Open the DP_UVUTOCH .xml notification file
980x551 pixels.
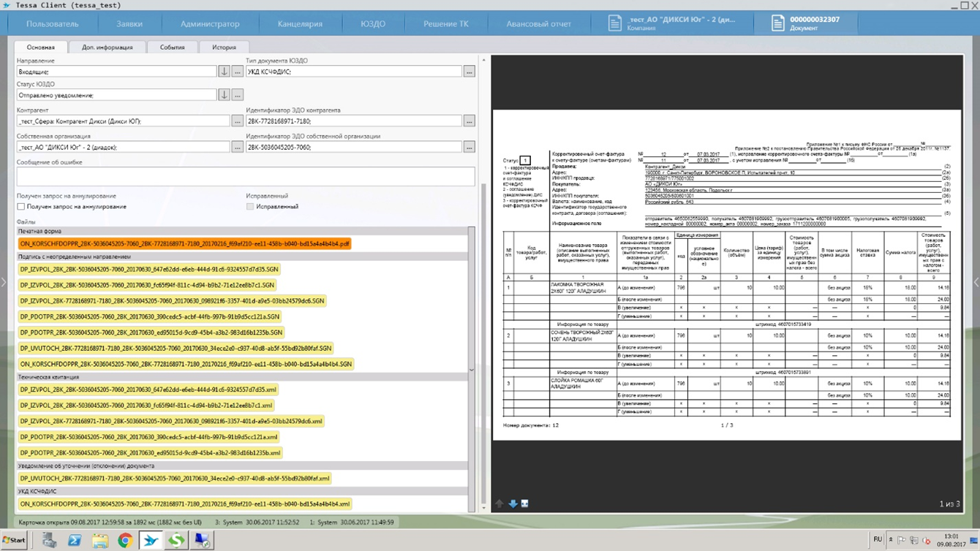tap(174, 479)
